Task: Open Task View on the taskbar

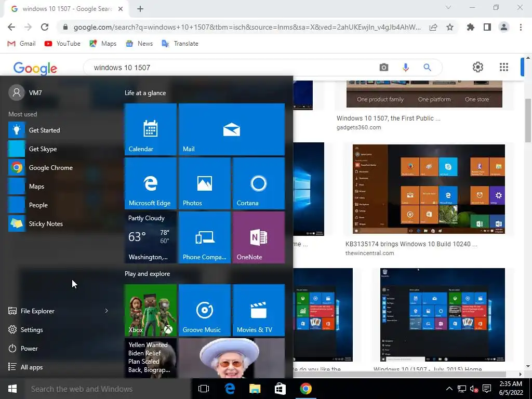Action: pos(204,389)
